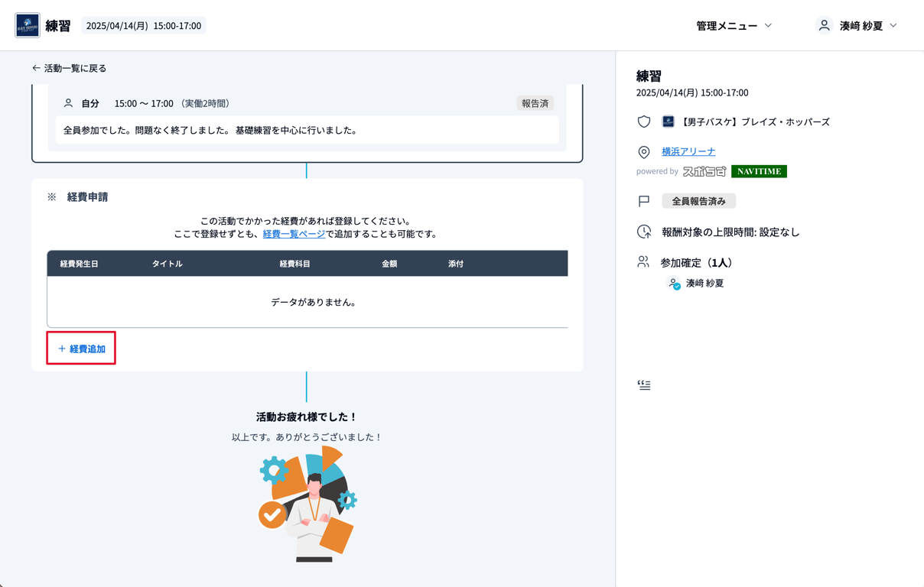Click the clock time-limit icon
This screenshot has width=924, height=587.
(x=644, y=232)
